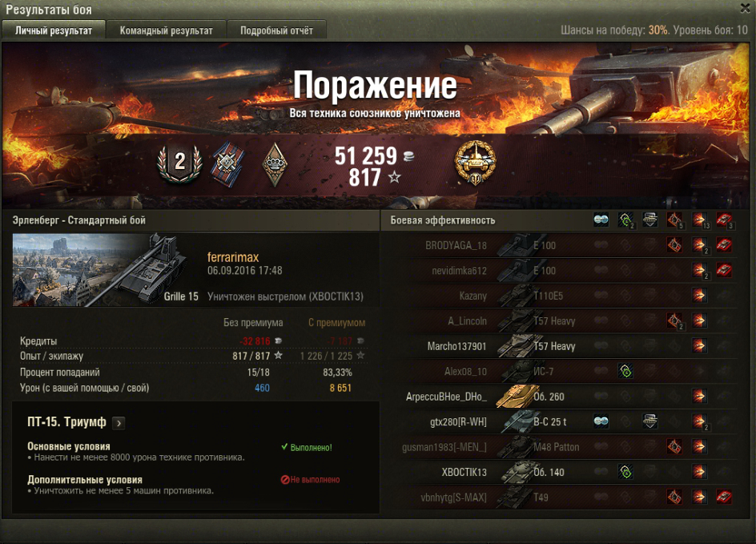756x544 pixels.
Task: Open the Подробный отчёт tab
Action: coord(276,30)
